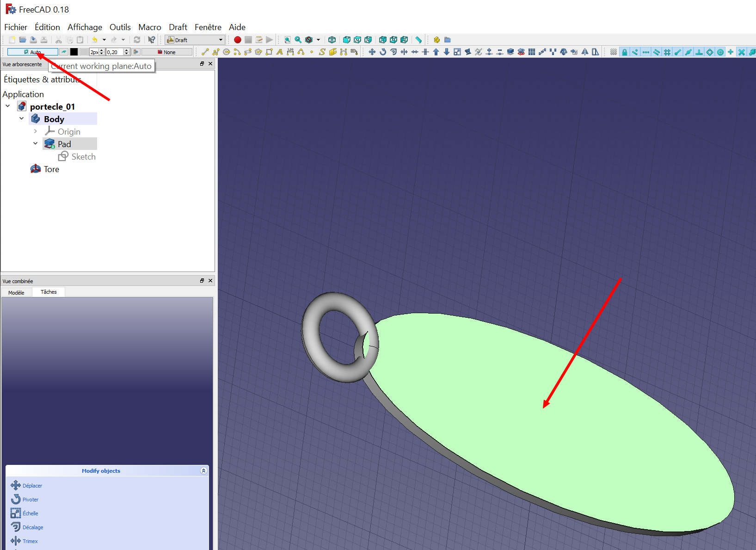Toggle construction mode button next to Auto

pyautogui.click(x=64, y=52)
